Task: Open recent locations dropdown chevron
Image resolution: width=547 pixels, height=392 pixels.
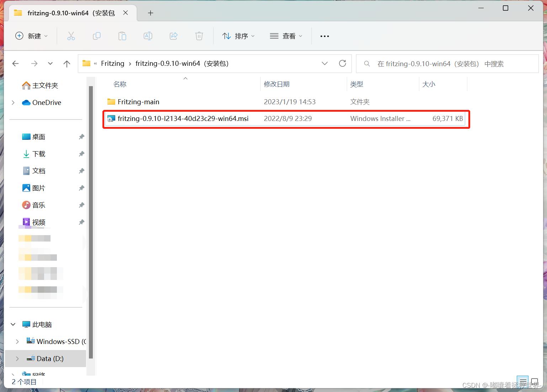Action: (50, 64)
